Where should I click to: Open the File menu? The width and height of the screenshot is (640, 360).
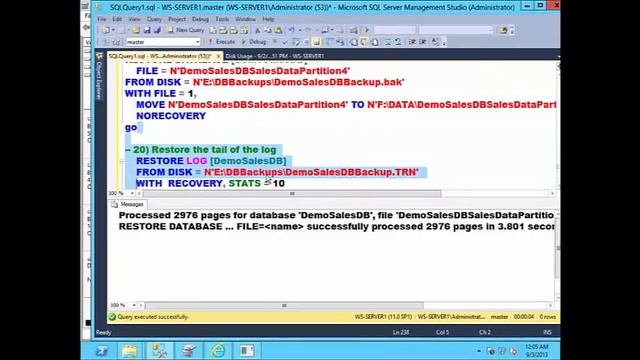tap(101, 19)
